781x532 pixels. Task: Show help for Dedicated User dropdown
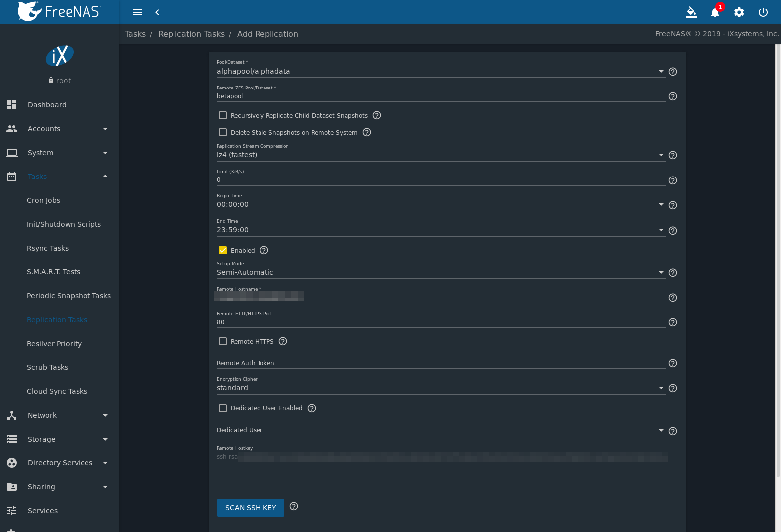click(x=673, y=431)
